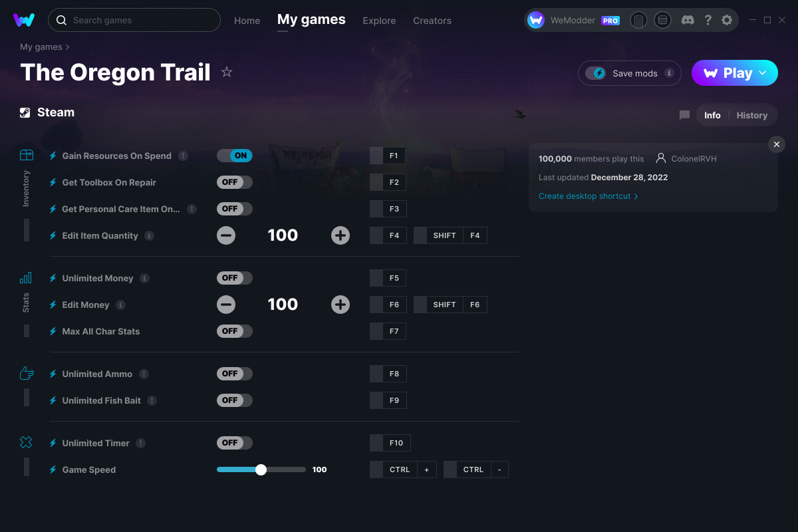Switch to the History tab
798x532 pixels.
752,115
